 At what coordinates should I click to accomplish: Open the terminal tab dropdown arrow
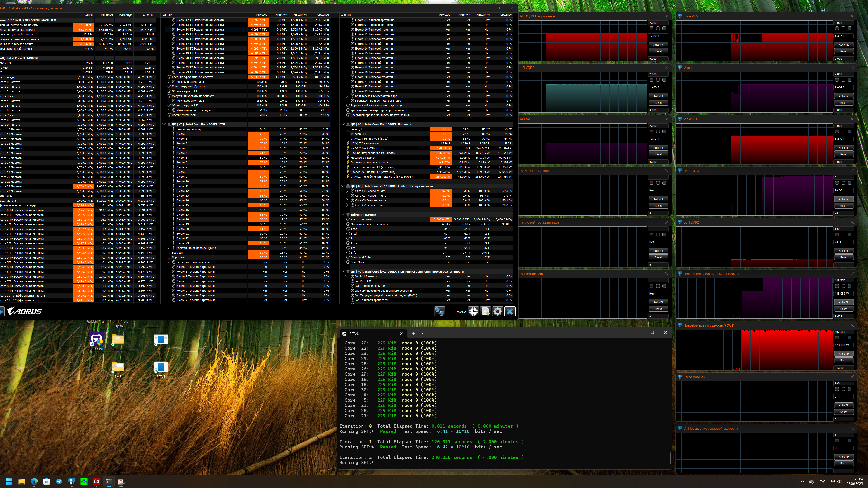tap(421, 334)
